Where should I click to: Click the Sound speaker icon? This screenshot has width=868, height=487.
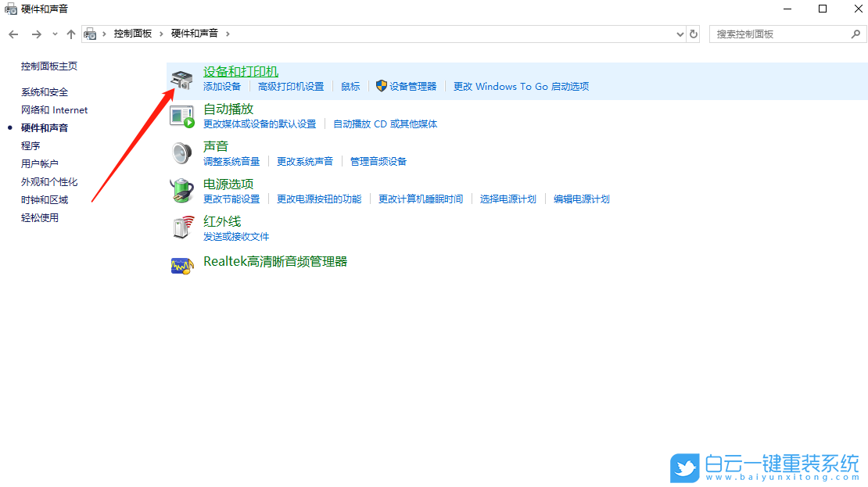tap(181, 152)
